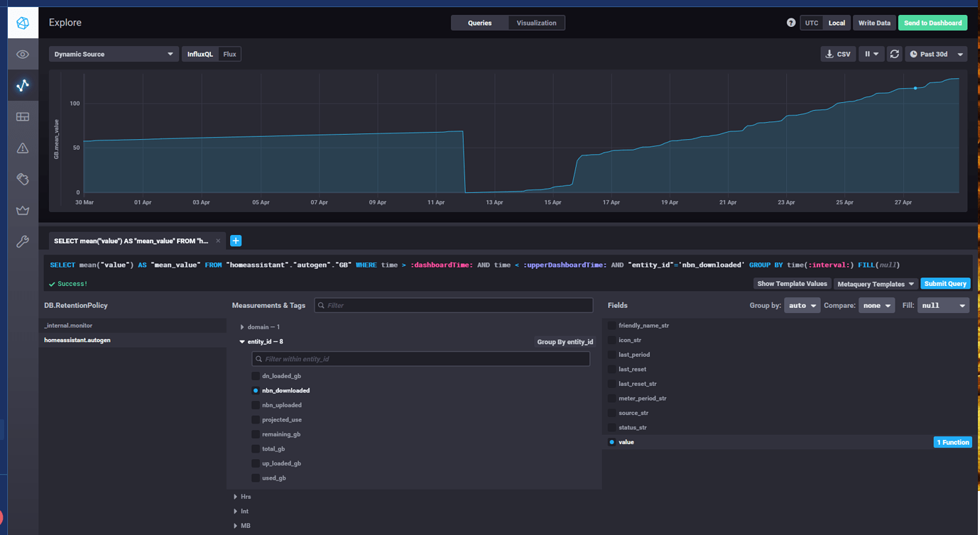The width and height of the screenshot is (980, 535).
Task: Refresh the query results with the refresh icon
Action: coord(894,53)
